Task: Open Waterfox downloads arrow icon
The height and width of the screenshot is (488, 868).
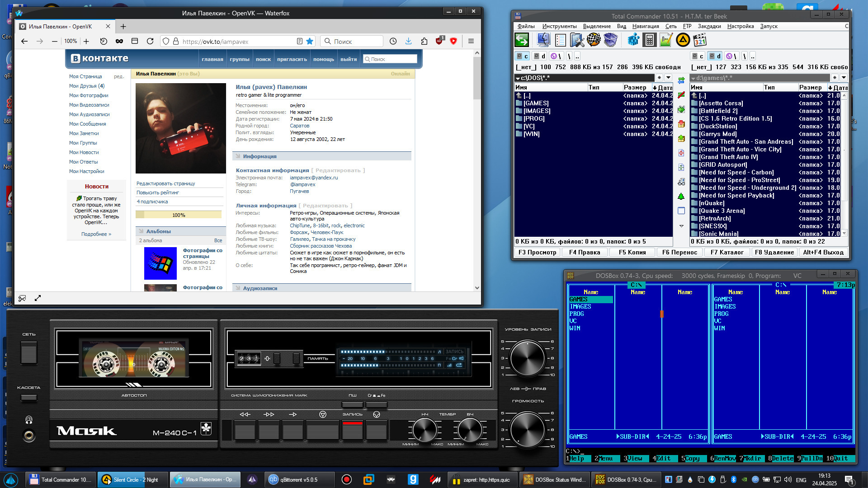Action: pos(408,41)
